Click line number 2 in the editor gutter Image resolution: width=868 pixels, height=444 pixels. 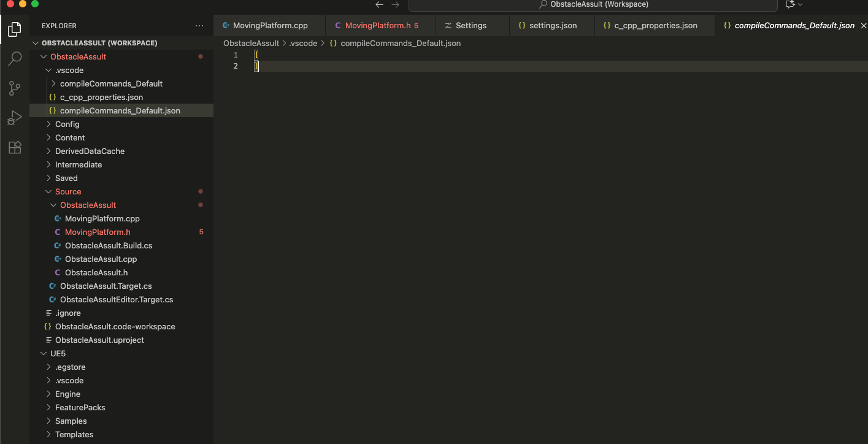click(x=236, y=66)
